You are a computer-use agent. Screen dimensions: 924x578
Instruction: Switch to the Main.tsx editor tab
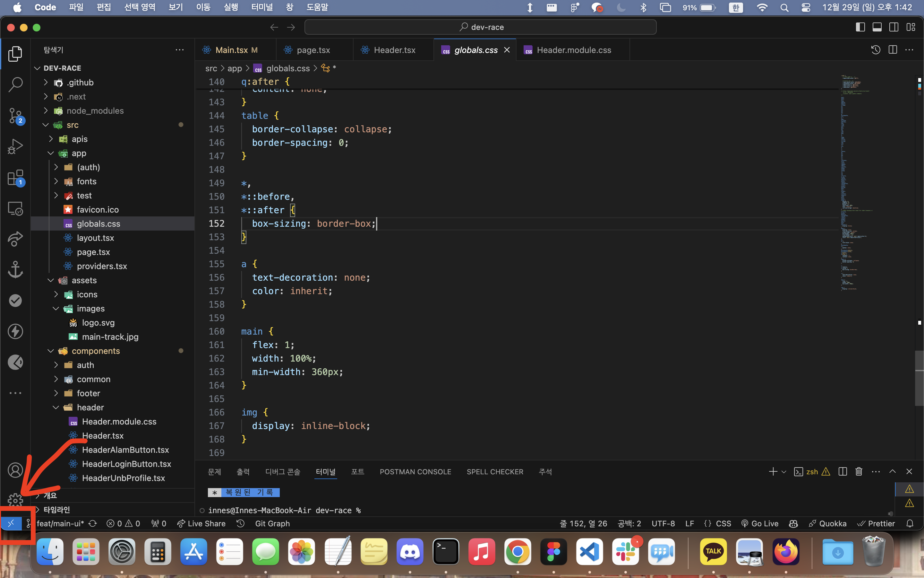(235, 50)
